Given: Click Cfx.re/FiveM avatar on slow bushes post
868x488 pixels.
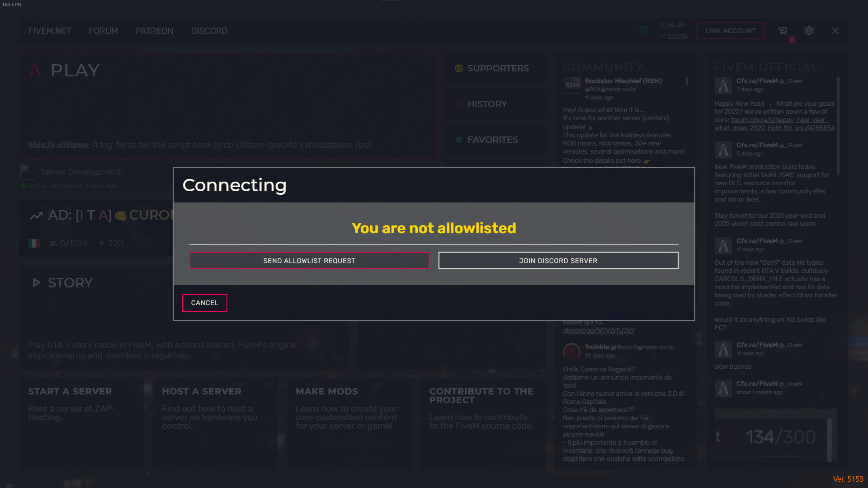Looking at the screenshot, I should [x=723, y=349].
